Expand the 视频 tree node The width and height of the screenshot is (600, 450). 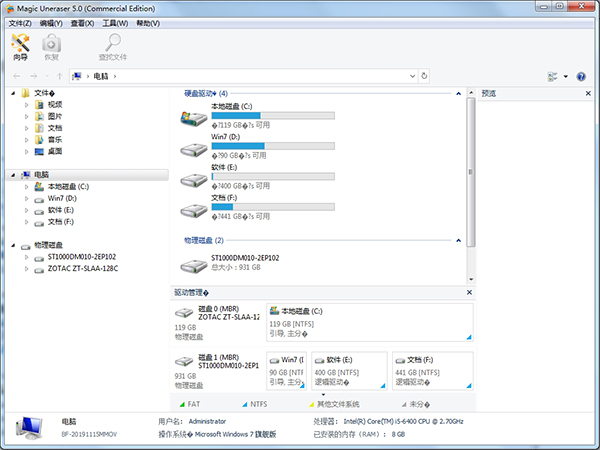point(26,104)
